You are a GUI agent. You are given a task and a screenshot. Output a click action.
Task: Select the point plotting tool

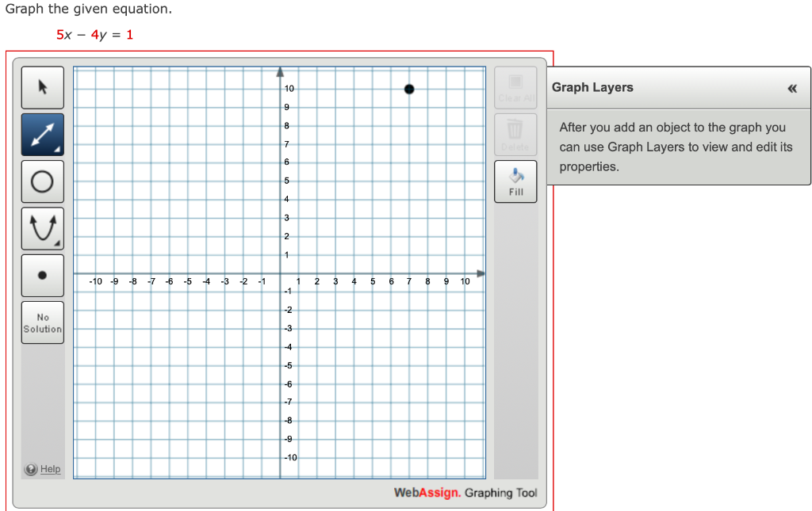click(x=42, y=275)
